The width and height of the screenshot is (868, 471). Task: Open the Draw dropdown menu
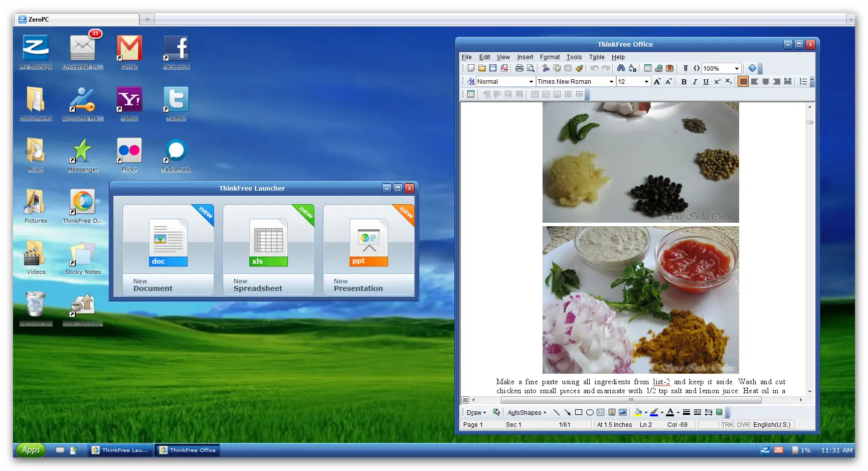[476, 412]
